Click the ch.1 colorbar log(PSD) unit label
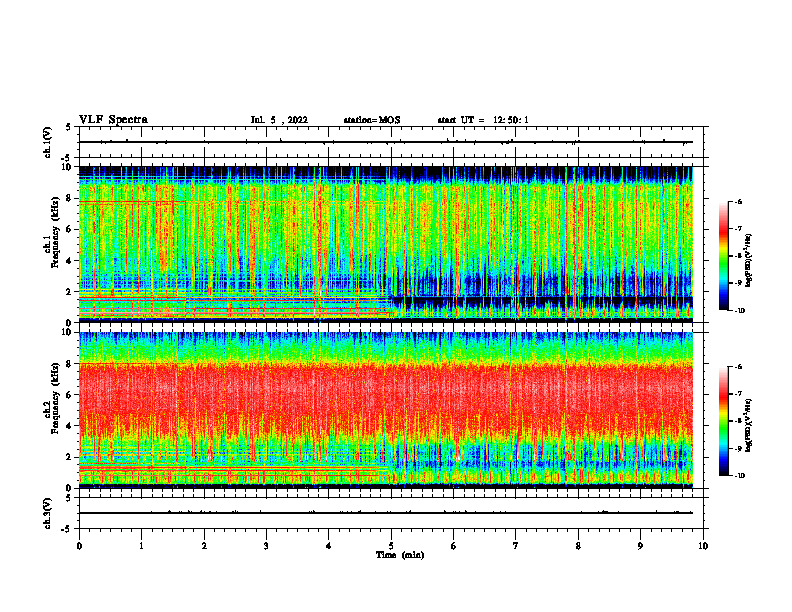This screenshot has width=792, height=612. (748, 261)
